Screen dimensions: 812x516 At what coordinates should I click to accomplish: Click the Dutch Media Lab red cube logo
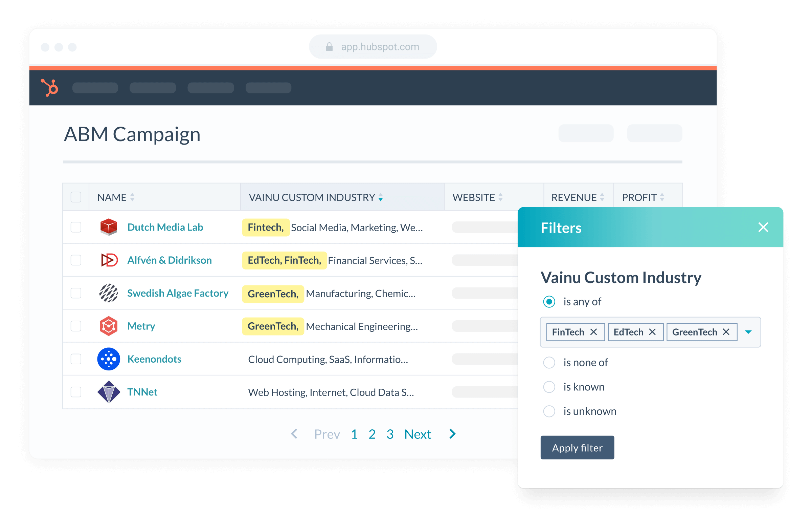pyautogui.click(x=109, y=227)
